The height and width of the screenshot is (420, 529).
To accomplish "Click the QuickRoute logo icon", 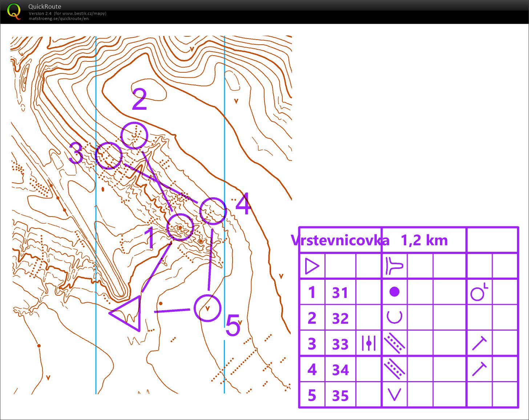I will point(14,11).
